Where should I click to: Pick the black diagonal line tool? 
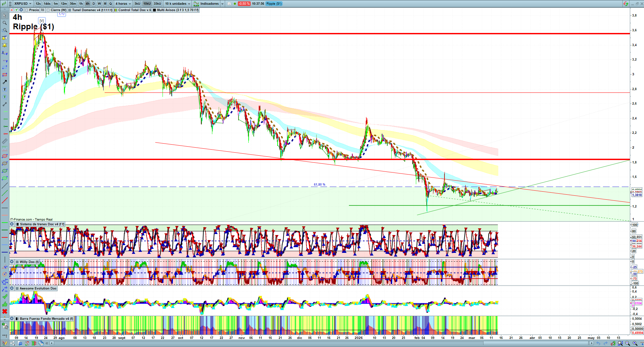(x=5, y=186)
